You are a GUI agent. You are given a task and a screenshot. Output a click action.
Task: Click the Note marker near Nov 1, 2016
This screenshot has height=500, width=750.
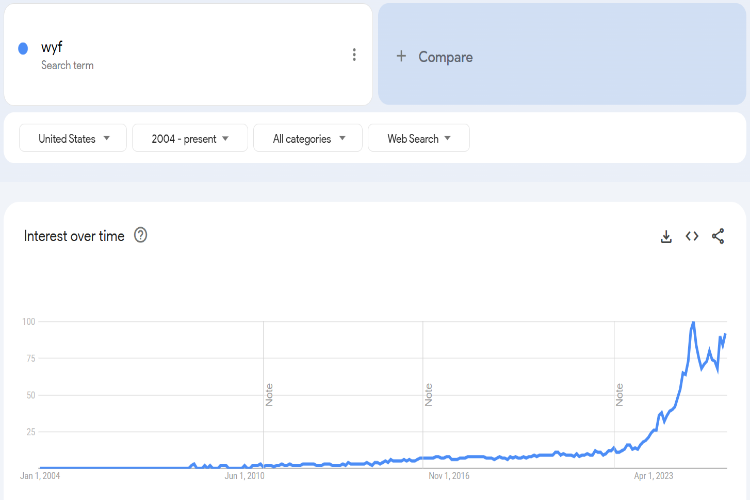pos(429,394)
